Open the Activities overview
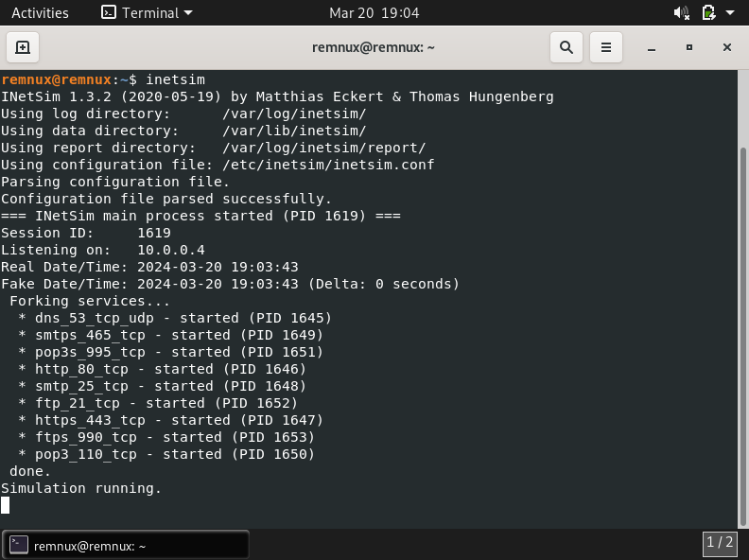 [40, 13]
